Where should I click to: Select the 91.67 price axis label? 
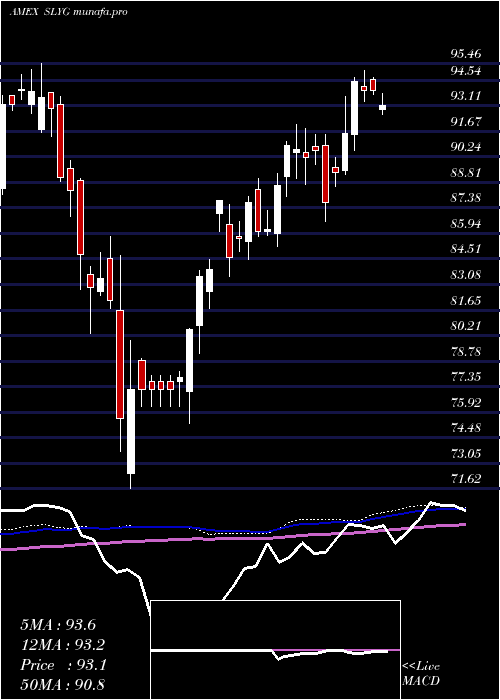click(466, 122)
